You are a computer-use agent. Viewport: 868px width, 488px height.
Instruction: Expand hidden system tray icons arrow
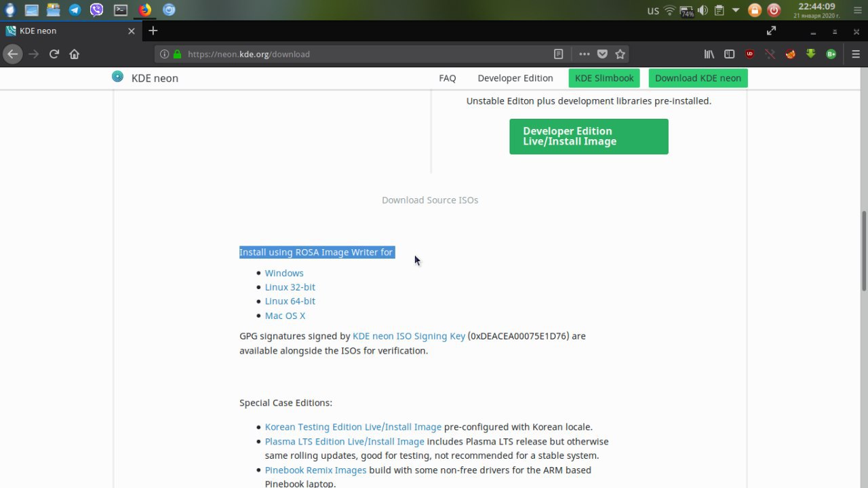click(736, 10)
